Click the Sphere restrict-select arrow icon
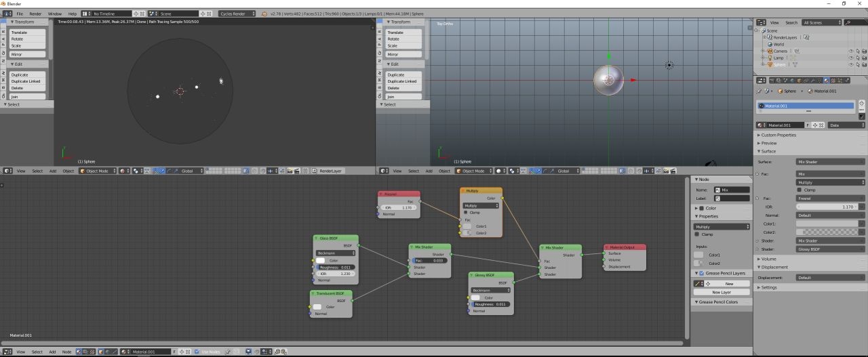 click(857, 65)
